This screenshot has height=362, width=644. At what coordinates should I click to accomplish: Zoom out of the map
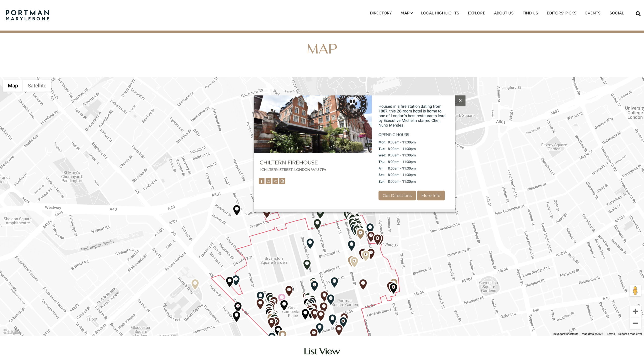[x=635, y=323]
